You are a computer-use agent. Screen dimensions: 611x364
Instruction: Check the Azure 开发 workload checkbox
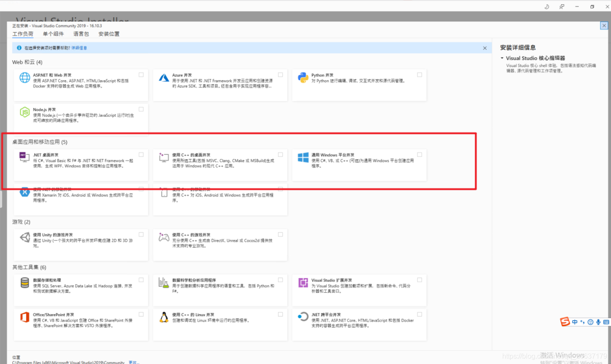click(x=280, y=75)
